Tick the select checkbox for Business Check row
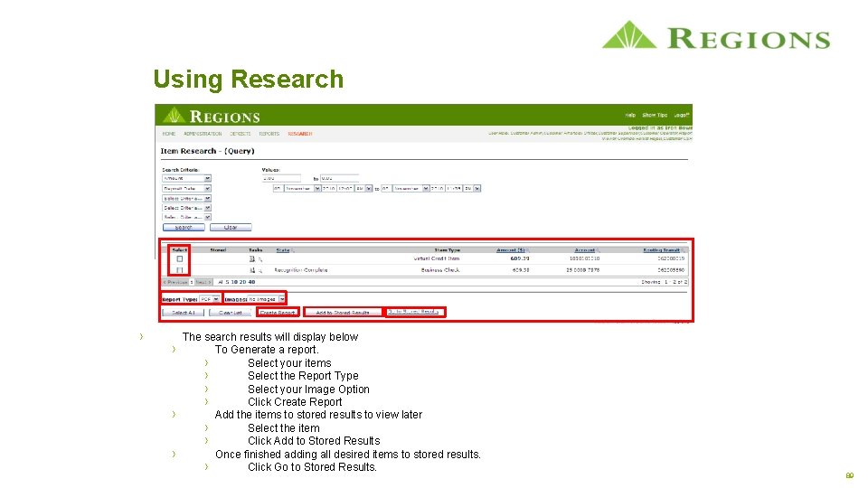 [x=179, y=270]
